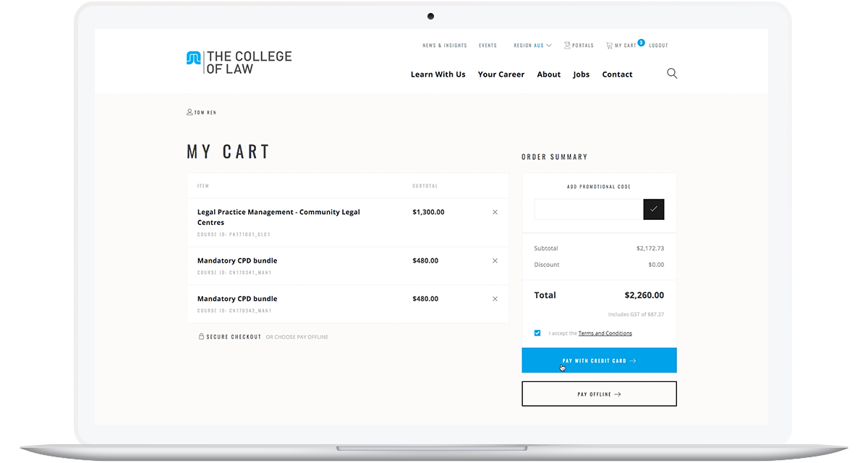
Task: Choose the Pay Offline option
Action: coord(599,393)
